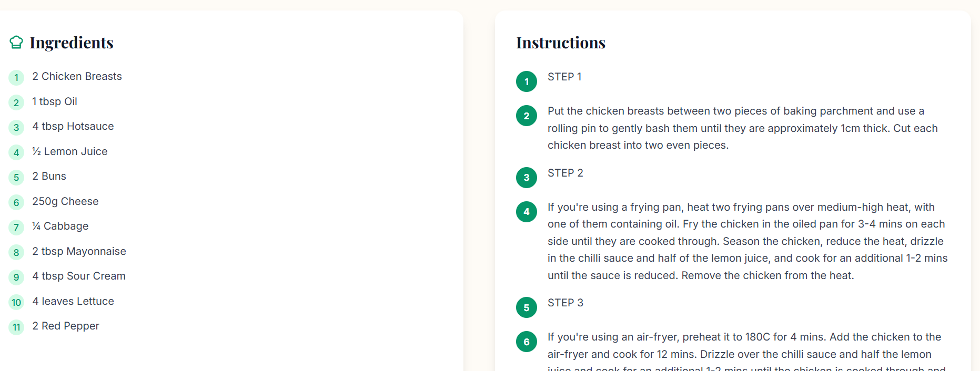Image resolution: width=980 pixels, height=371 pixels.
Task: Select the 2 Chicken Breasts ingredient
Action: point(77,77)
